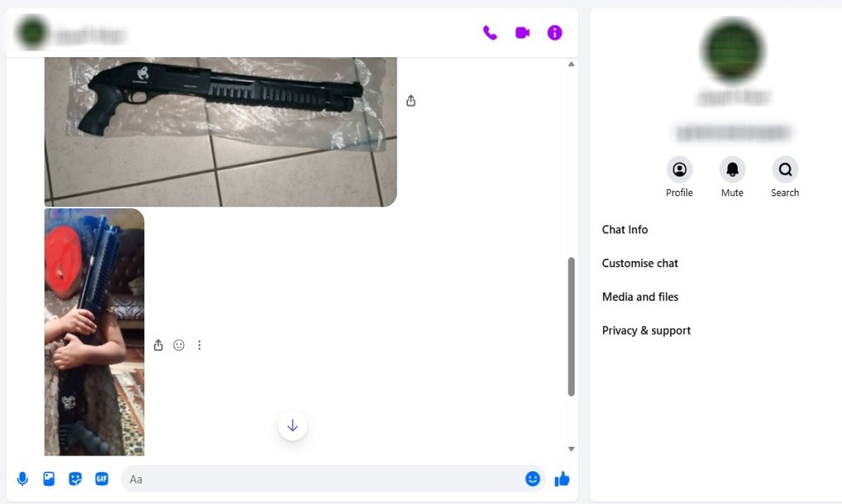This screenshot has height=504, width=842.
Task: Search in conversation using Search button
Action: point(785,170)
